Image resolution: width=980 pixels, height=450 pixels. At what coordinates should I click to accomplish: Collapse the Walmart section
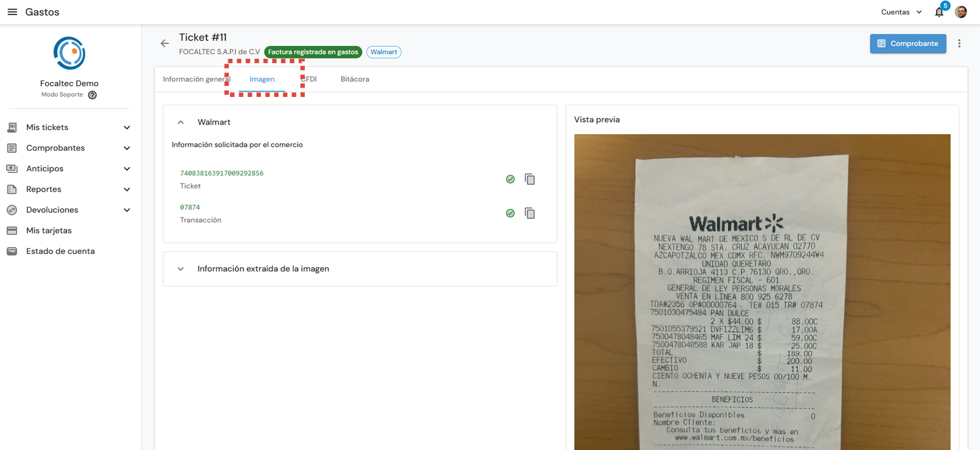click(181, 122)
